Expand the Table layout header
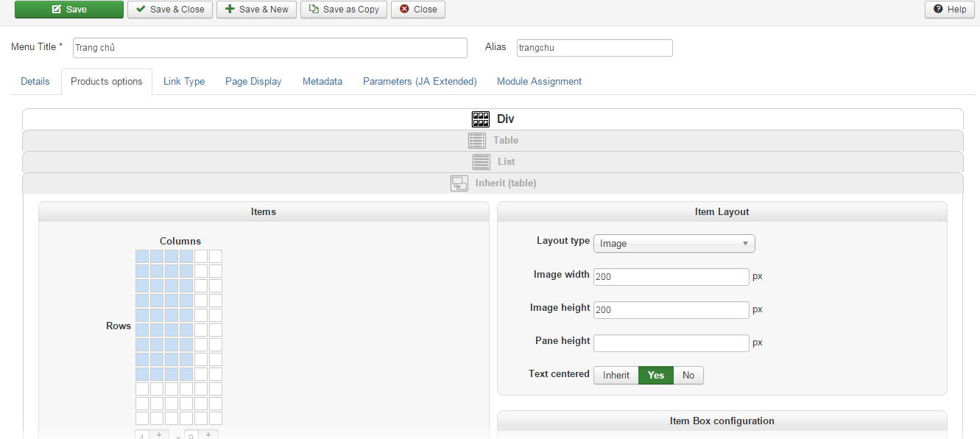 493,141
